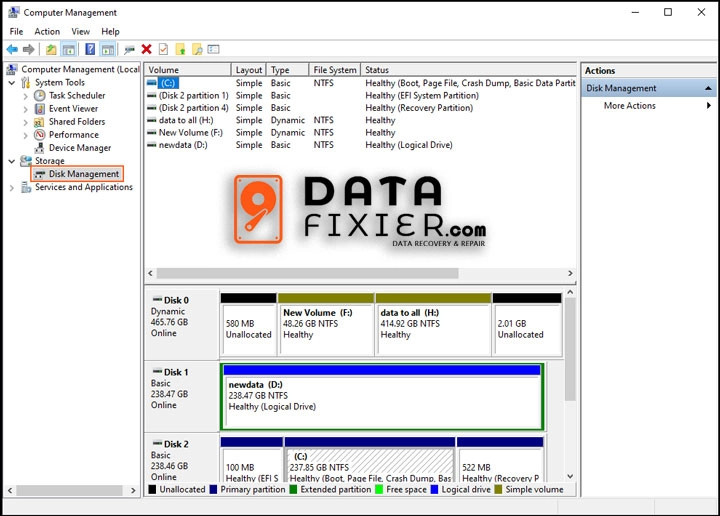Expand the Event Viewer node
Image resolution: width=720 pixels, height=516 pixels.
pyautogui.click(x=26, y=109)
